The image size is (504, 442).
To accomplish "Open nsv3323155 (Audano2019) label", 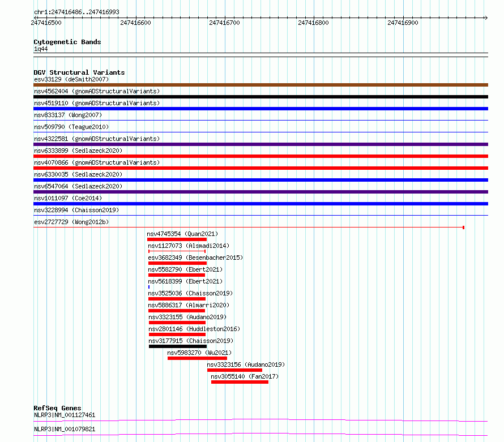I will 187,317.
